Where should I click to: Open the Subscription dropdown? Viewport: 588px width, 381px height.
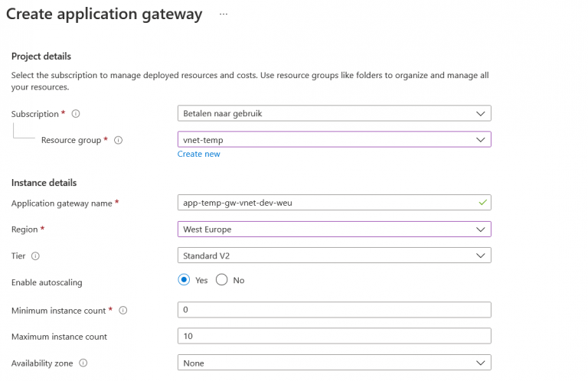tap(333, 114)
